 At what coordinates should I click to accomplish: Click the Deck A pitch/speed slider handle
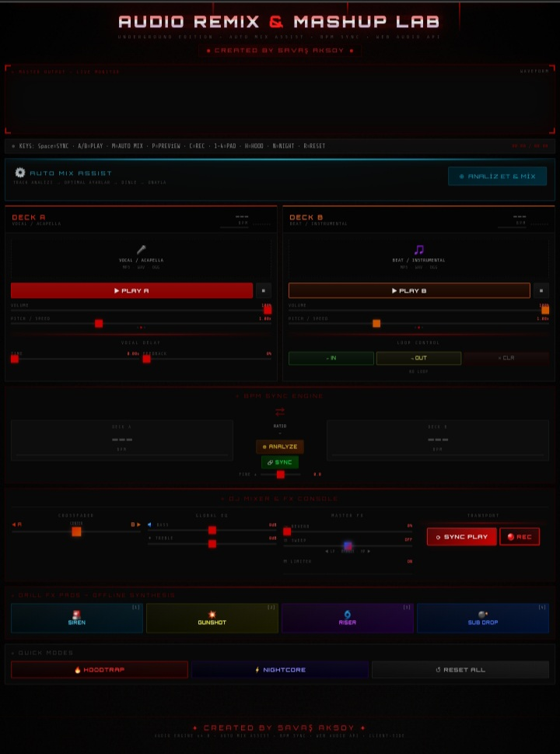pyautogui.click(x=99, y=324)
